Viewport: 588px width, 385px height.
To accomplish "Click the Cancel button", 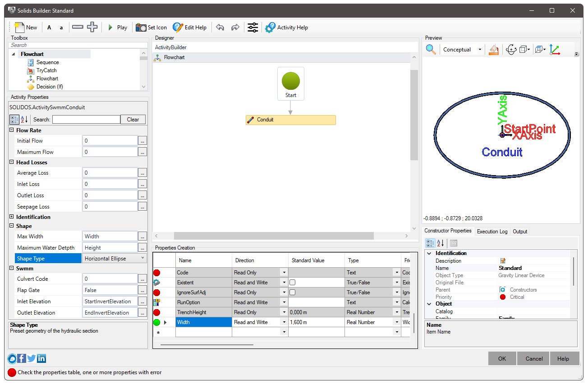I will (534, 359).
